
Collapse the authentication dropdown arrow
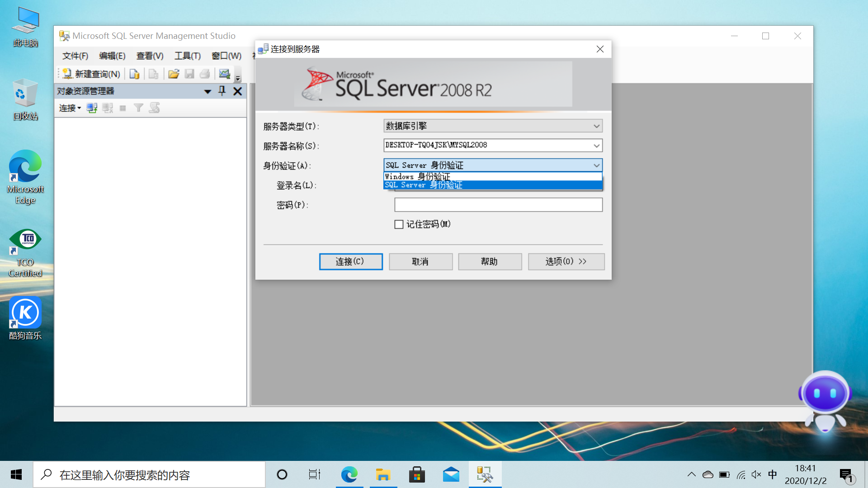pos(596,165)
